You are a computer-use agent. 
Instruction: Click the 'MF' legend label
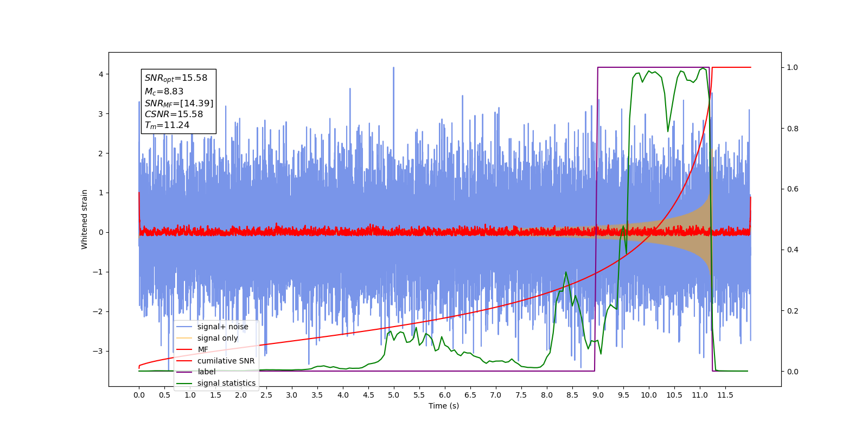pos(203,349)
